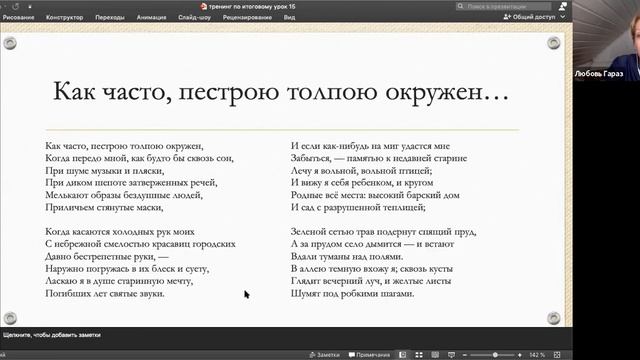Click the redo arrow in the title bar

16,7
